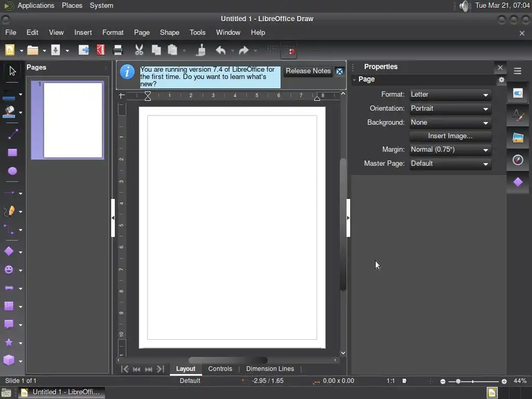Open the Insert menu
The height and width of the screenshot is (399, 532).
tap(83, 33)
